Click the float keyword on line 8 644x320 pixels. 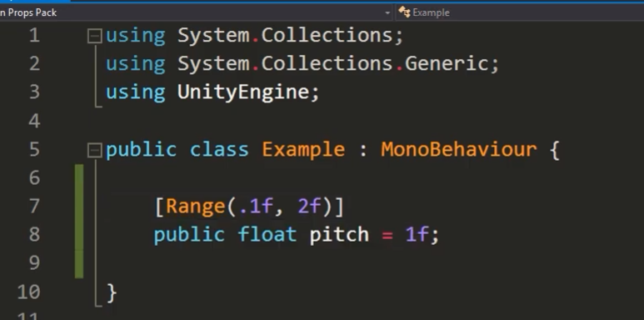click(267, 234)
